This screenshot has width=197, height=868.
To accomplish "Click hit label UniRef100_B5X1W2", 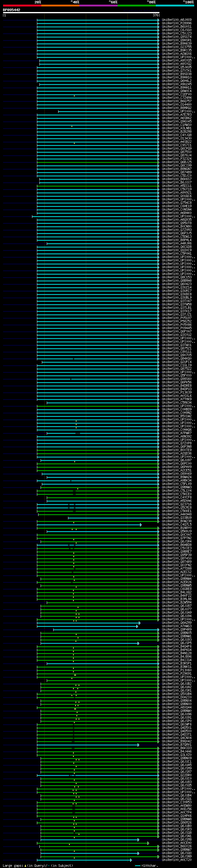I will click(177, 416).
